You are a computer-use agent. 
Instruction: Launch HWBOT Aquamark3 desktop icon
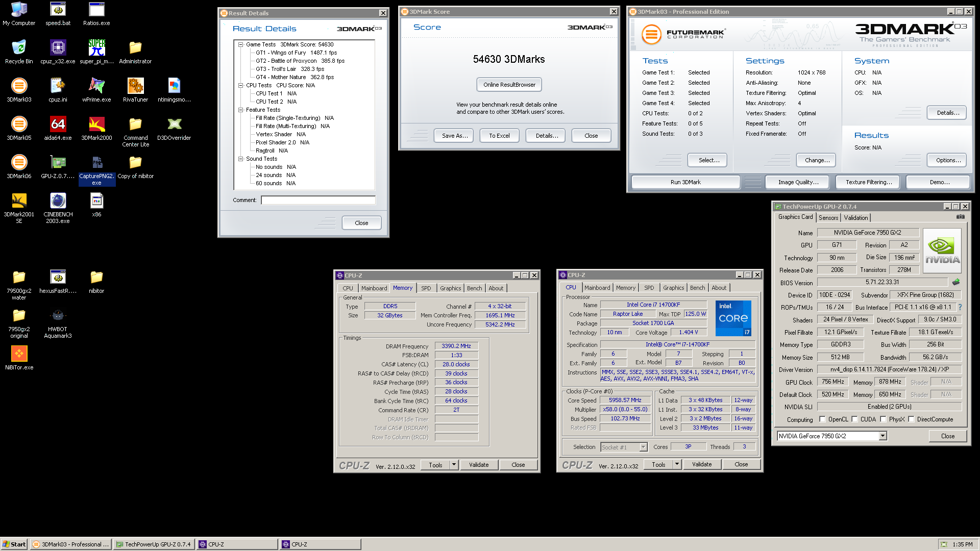tap(58, 323)
